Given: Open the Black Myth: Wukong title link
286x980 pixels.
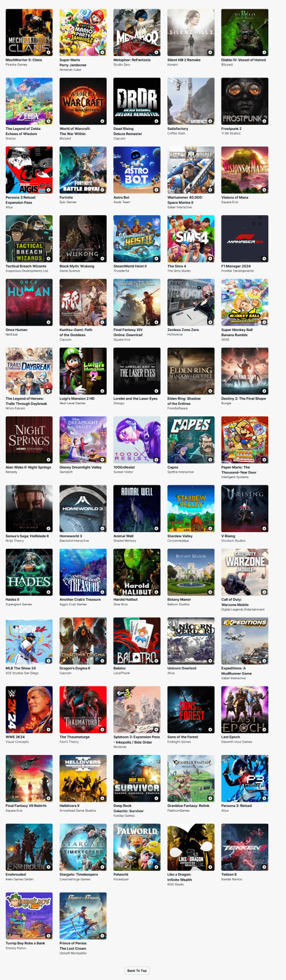Looking at the screenshot, I should [77, 266].
